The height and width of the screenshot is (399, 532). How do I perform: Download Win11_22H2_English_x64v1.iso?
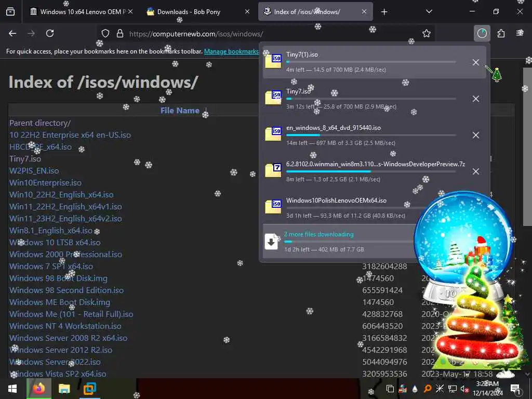tap(65, 207)
